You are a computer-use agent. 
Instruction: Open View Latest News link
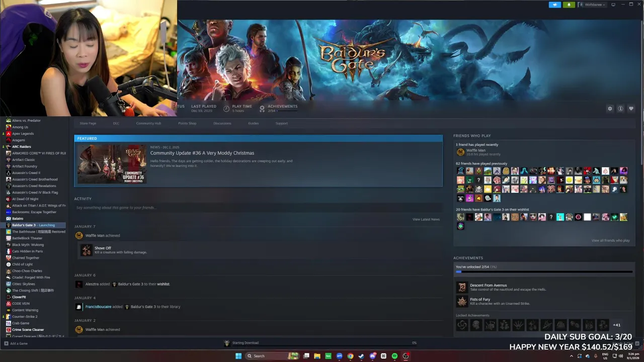(x=426, y=219)
